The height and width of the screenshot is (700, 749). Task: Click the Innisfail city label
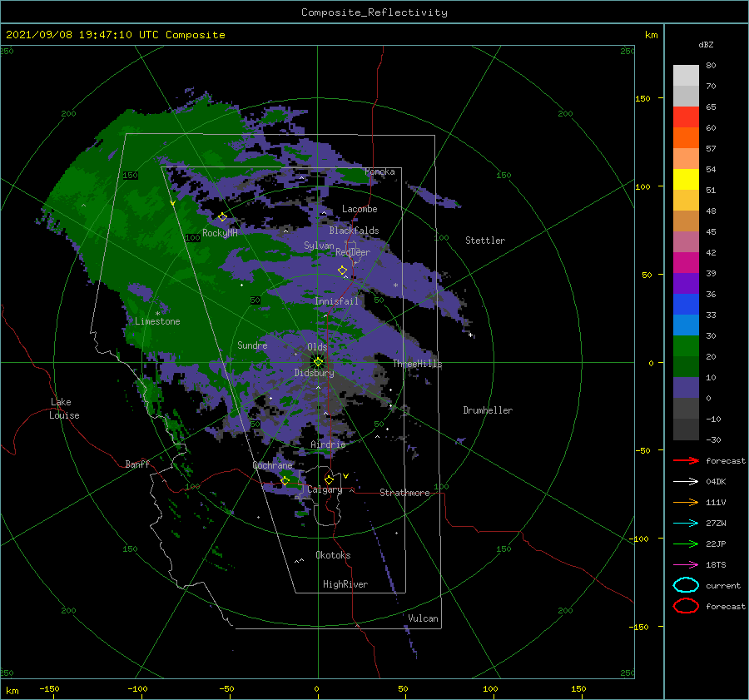(336, 301)
